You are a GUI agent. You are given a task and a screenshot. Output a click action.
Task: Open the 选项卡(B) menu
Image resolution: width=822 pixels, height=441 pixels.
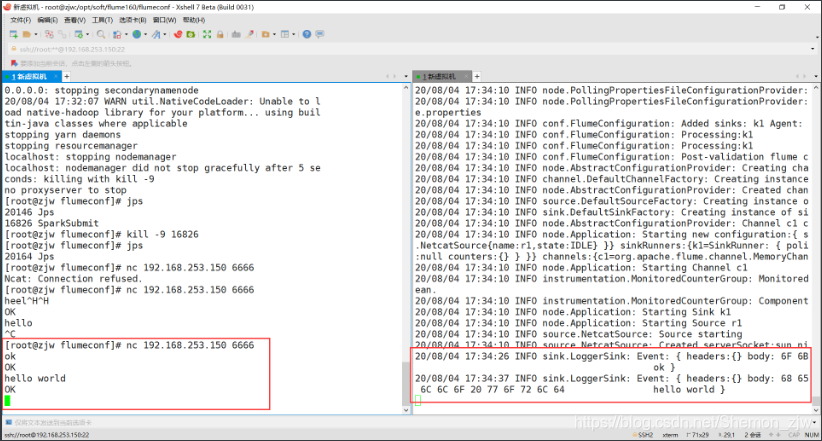(x=133, y=20)
